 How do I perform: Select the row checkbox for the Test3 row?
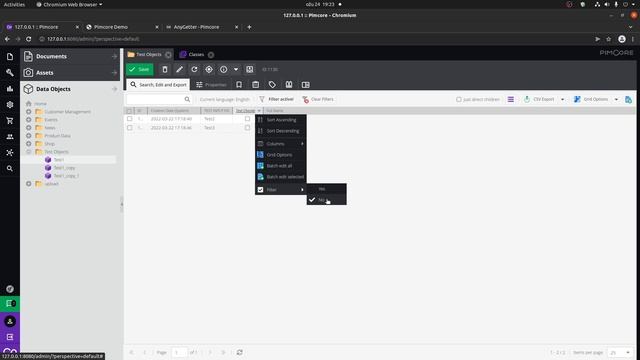coord(129,128)
